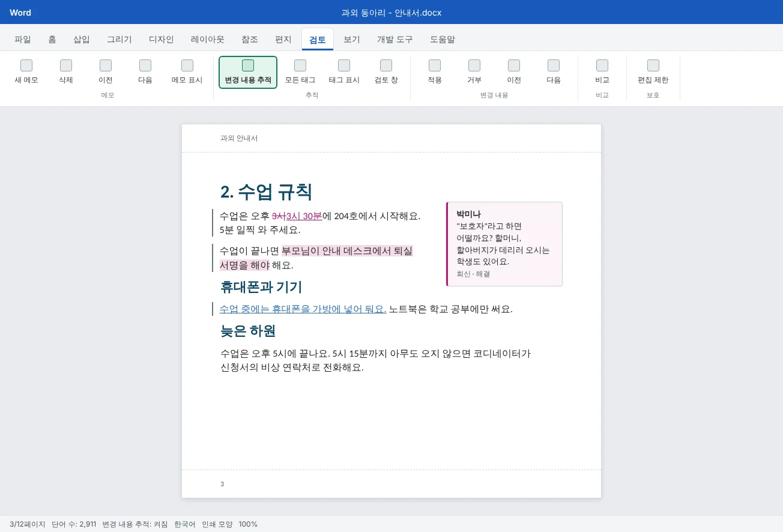Click the 늦은 하원 heading
This screenshot has width=783, height=532.
click(x=248, y=331)
